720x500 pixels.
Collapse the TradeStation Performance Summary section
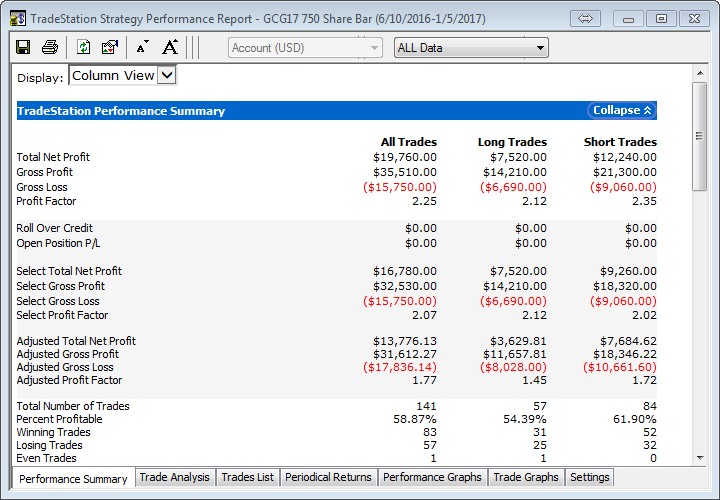(621, 111)
